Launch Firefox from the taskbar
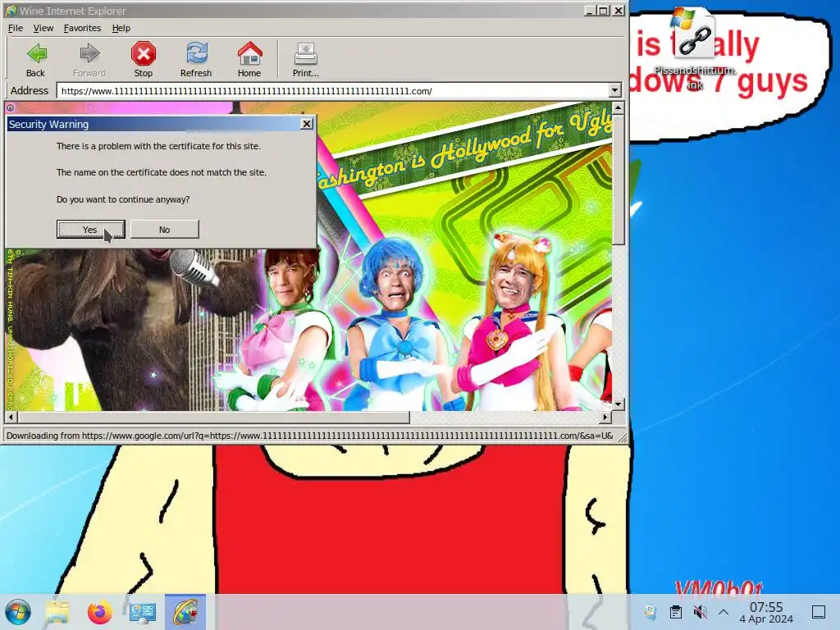 coord(99,612)
